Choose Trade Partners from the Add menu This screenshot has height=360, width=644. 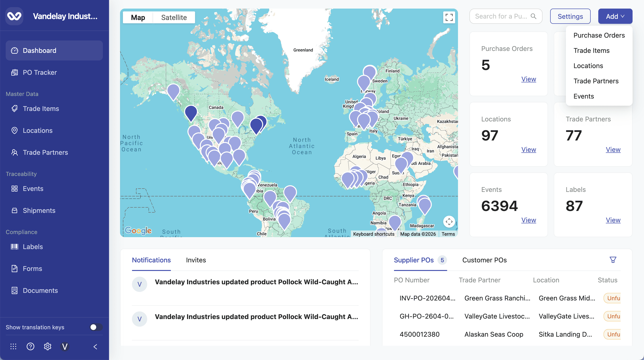pos(596,81)
